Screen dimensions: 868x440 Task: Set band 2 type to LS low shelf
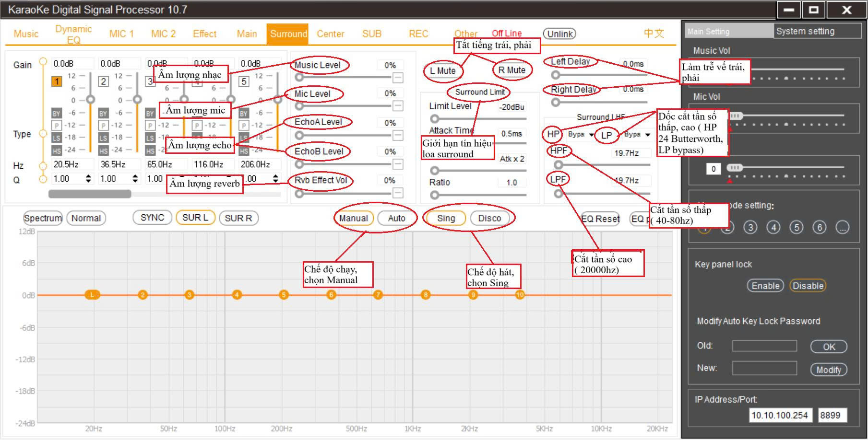click(x=103, y=138)
